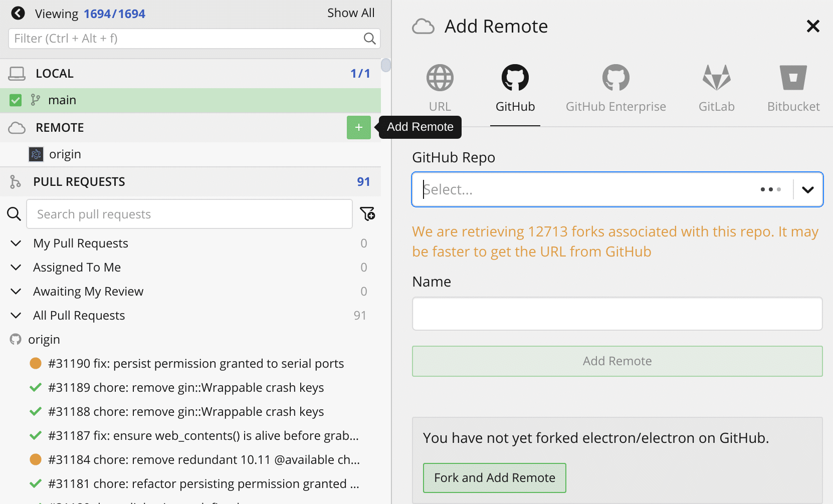Click the green plus Add Remote button
The height and width of the screenshot is (504, 833).
coord(359,127)
